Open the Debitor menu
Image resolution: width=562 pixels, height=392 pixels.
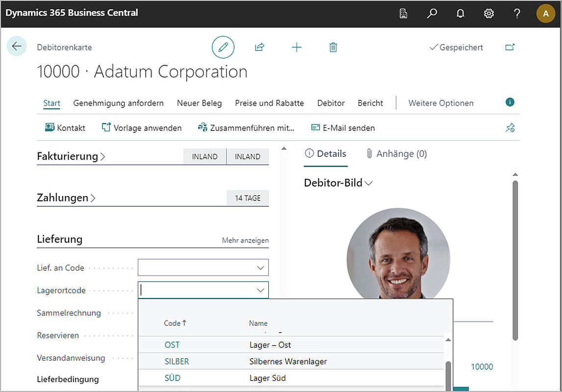(x=331, y=103)
